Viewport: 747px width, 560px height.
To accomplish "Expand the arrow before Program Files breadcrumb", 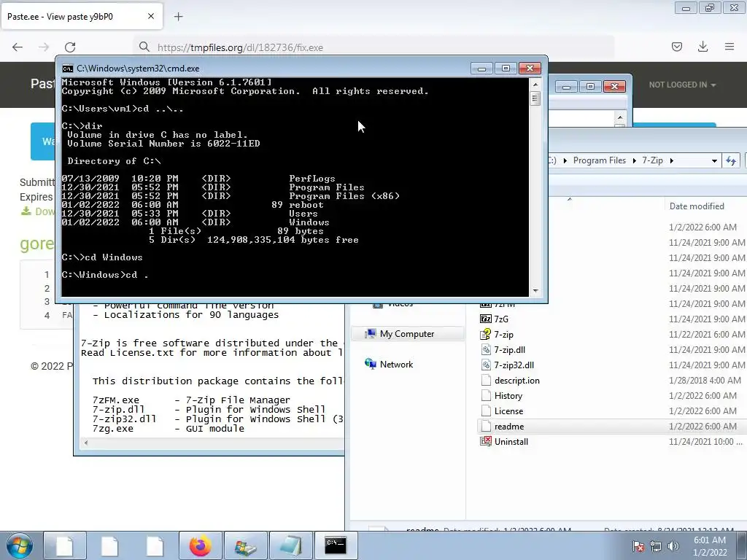I will point(565,160).
